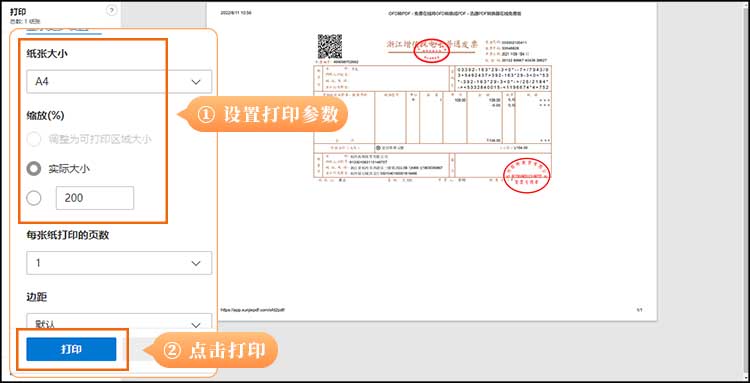Click the red round seal on invoice bottom
The image size is (750, 383).
click(x=527, y=175)
